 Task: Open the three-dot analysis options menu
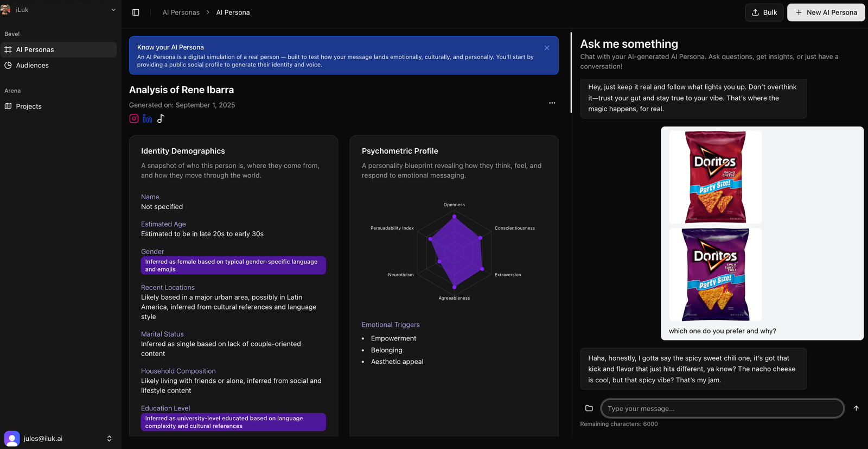(552, 103)
